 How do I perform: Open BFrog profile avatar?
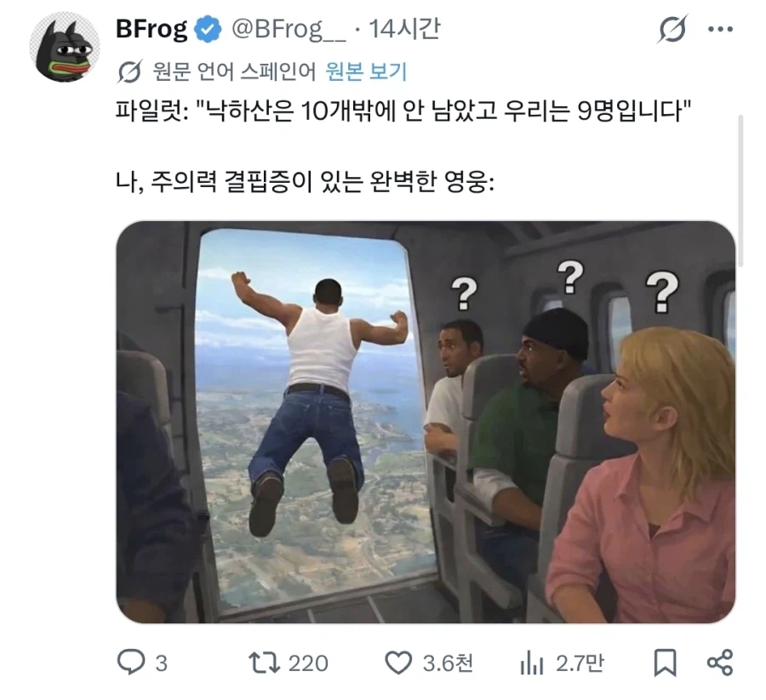(65, 47)
